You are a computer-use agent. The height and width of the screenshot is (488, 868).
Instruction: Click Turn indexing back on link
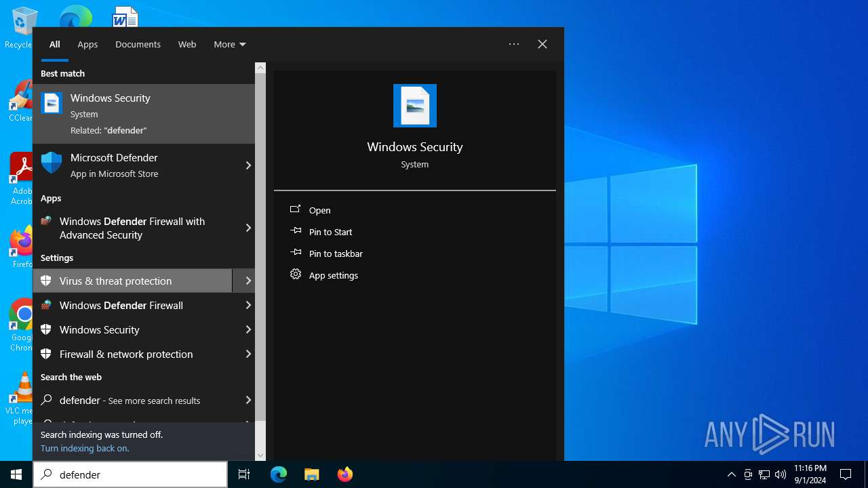(x=85, y=448)
